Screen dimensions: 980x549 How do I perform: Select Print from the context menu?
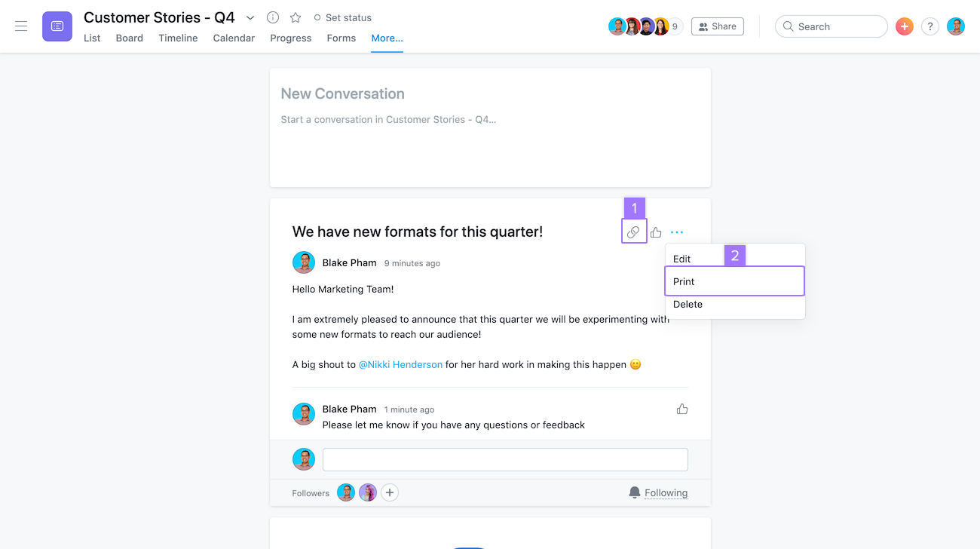[x=734, y=281]
